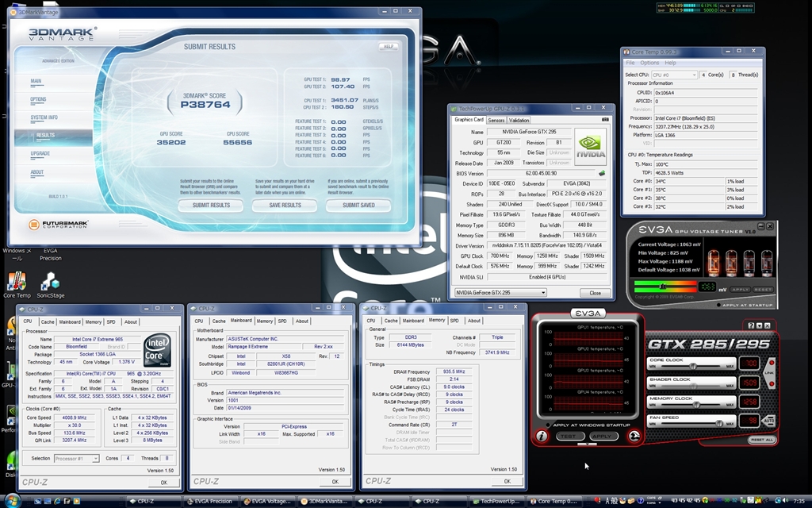Click Reset in GPU Voltage Tuner
Viewport: 812px width, 508px height.
(x=763, y=289)
